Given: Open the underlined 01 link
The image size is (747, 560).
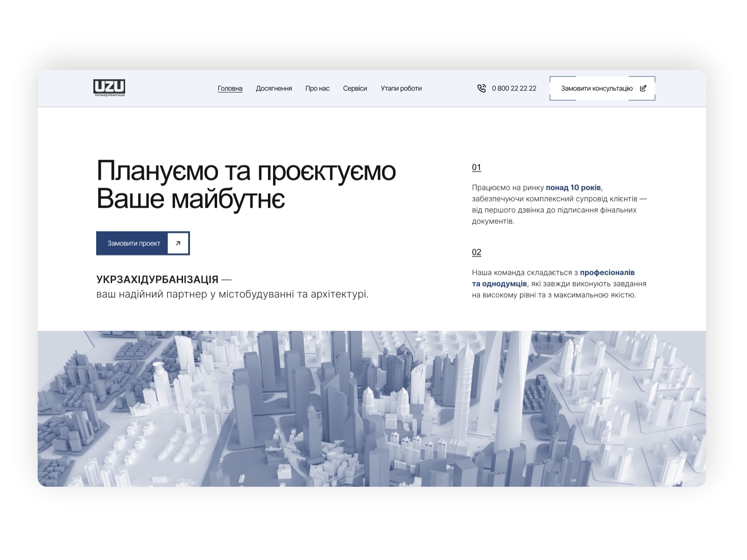Looking at the screenshot, I should [x=476, y=167].
